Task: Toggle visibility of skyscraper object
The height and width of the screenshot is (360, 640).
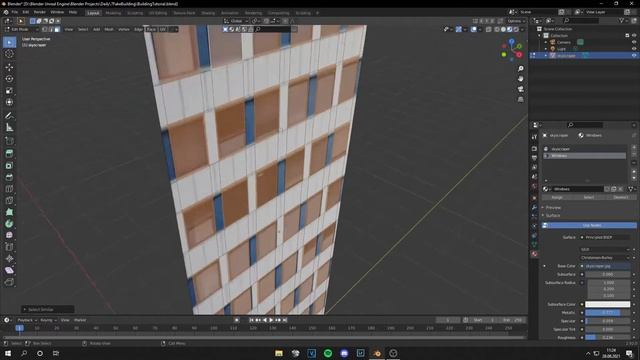Action: click(634, 56)
